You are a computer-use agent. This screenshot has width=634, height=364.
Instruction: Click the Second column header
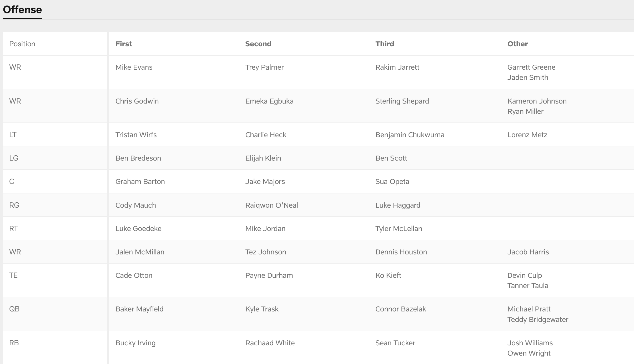click(x=258, y=44)
